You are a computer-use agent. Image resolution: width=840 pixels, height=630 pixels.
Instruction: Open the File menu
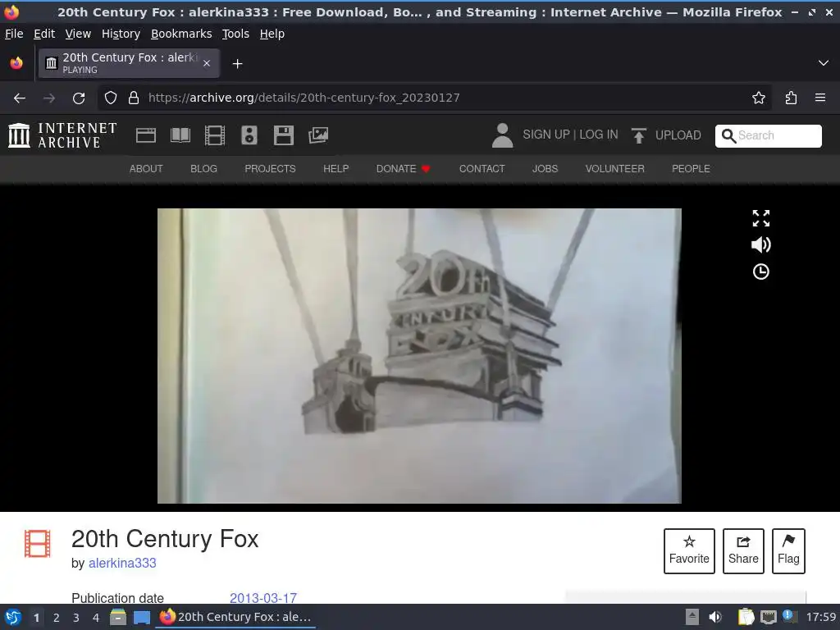click(x=14, y=34)
